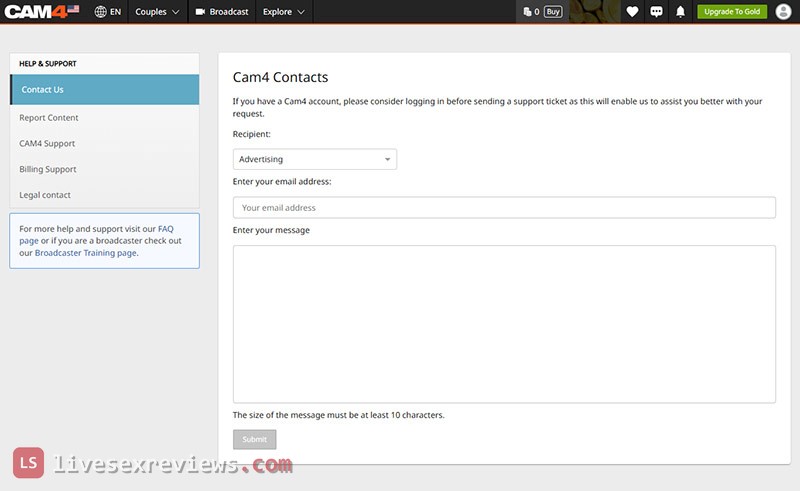This screenshot has width=800, height=491.
Task: Click the US flag icon
Action: point(73,9)
